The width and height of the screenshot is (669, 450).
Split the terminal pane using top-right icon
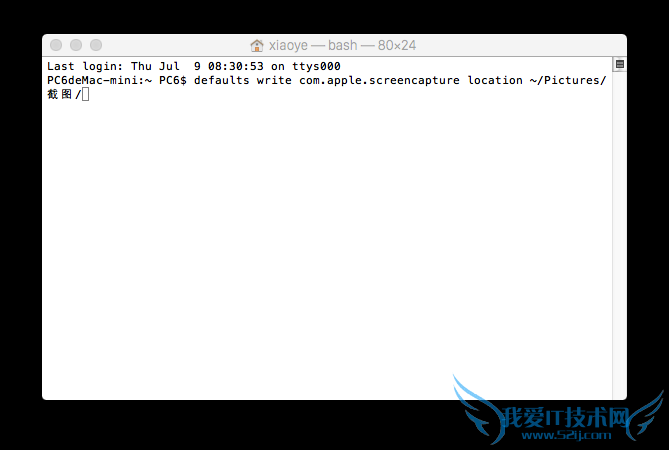[620, 64]
